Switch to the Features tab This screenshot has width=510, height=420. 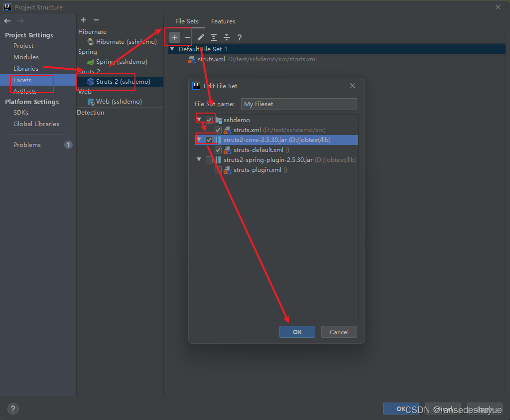223,21
